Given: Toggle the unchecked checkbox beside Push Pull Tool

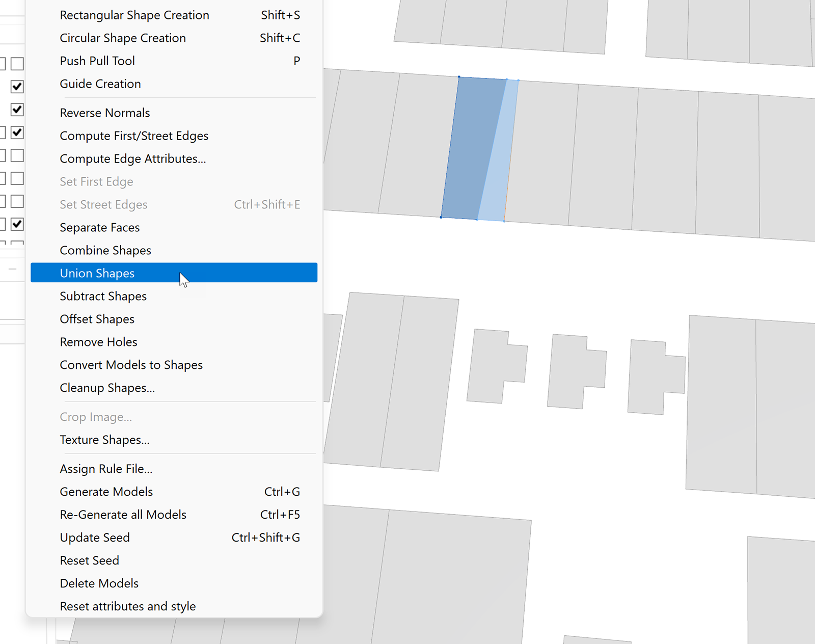Looking at the screenshot, I should tap(17, 64).
